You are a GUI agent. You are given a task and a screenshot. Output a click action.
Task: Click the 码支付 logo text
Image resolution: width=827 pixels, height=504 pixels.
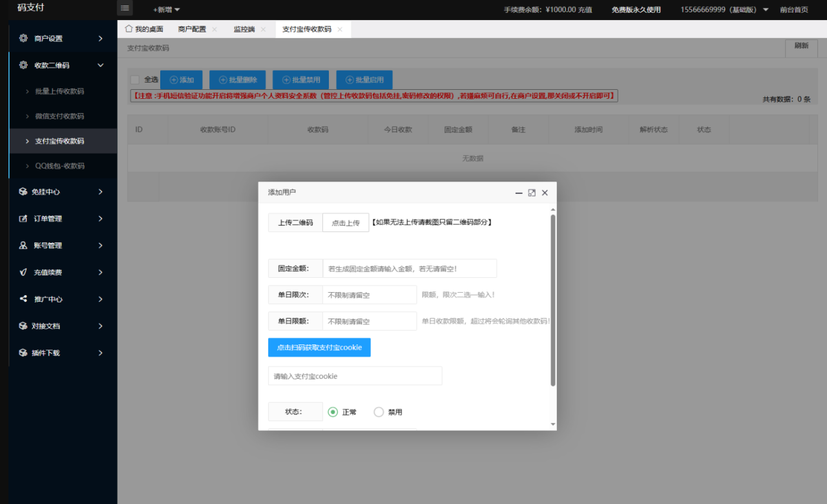pyautogui.click(x=30, y=8)
